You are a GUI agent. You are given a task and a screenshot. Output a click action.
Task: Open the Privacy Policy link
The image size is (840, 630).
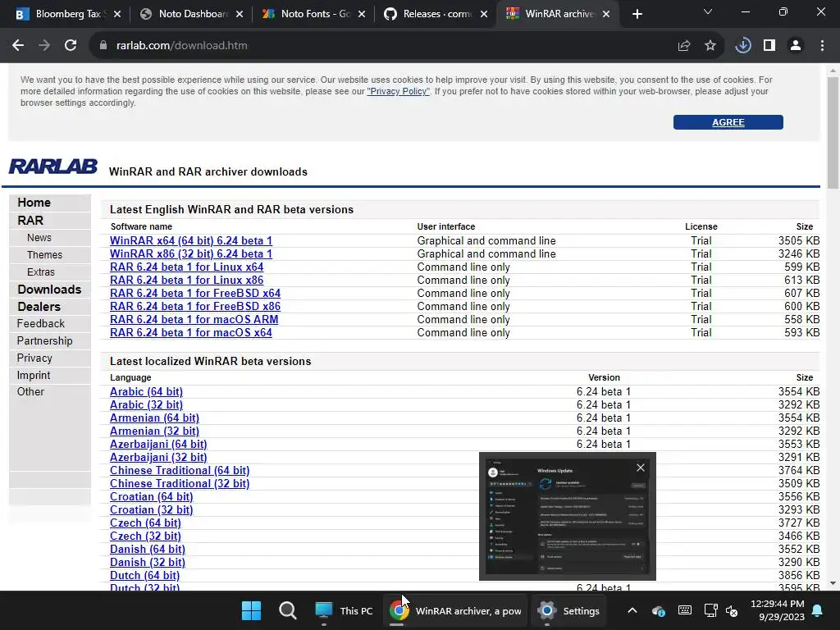398,91
